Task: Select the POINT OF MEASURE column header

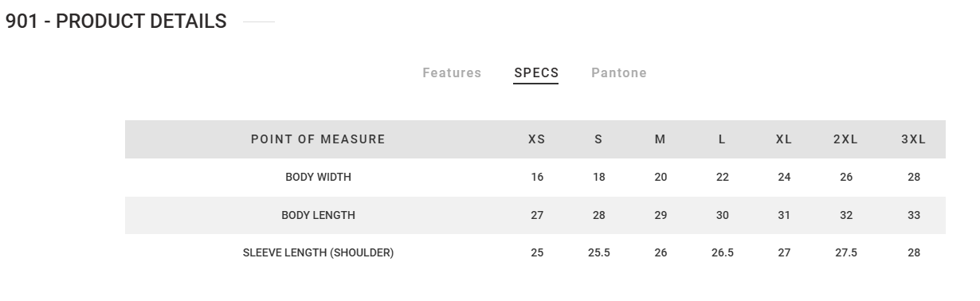Action: coord(318,139)
